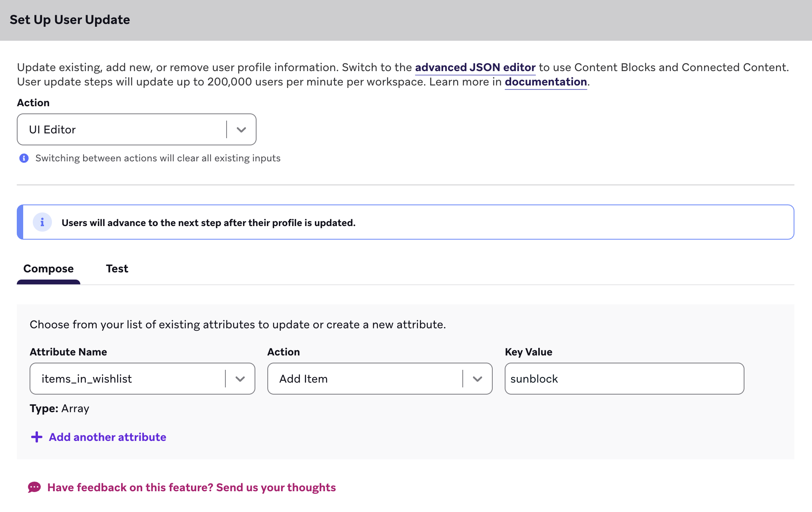Click the users will advance banner message

[208, 223]
